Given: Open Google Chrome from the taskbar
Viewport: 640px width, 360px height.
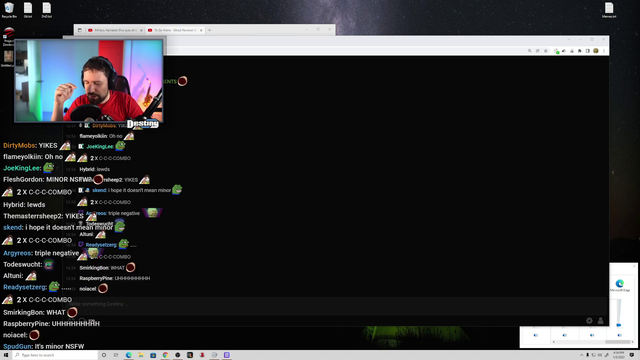Looking at the screenshot, I should click(165, 355).
